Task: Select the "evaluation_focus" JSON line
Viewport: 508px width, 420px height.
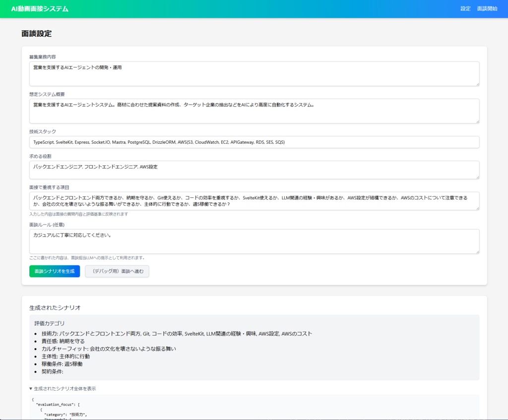Action: (x=58, y=405)
